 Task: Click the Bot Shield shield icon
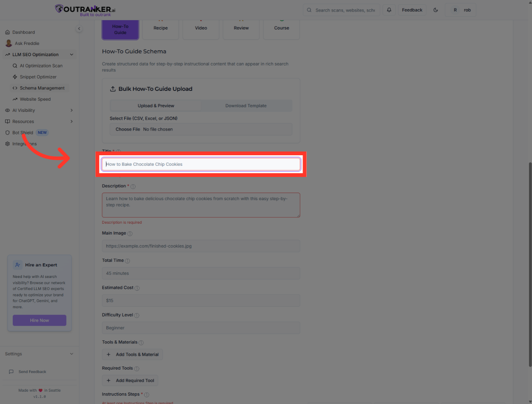tap(7, 133)
